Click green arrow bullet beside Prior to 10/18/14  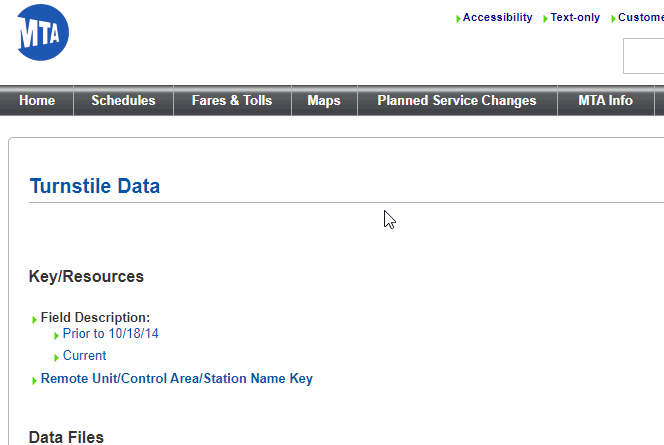point(57,335)
